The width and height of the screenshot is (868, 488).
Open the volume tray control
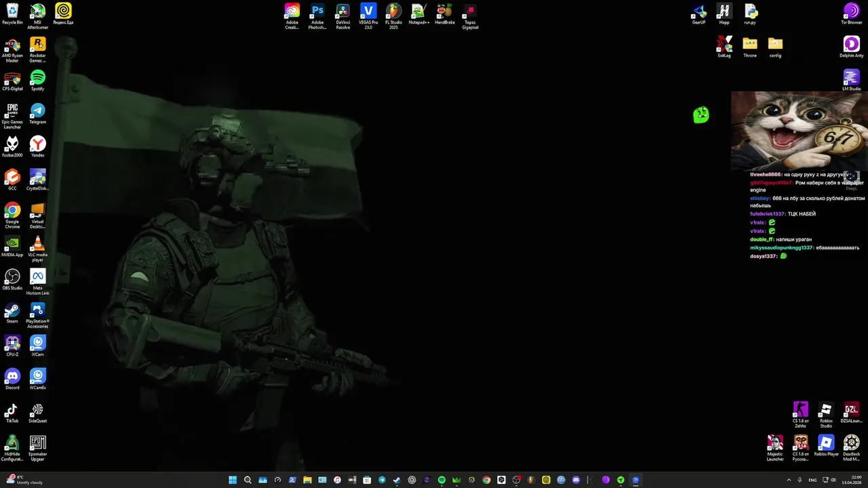click(x=833, y=480)
